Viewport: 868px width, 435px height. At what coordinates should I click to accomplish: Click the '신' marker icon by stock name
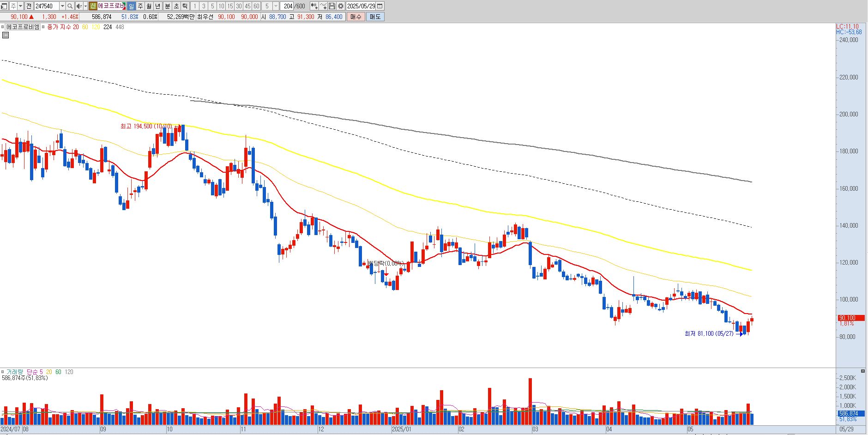coord(93,6)
